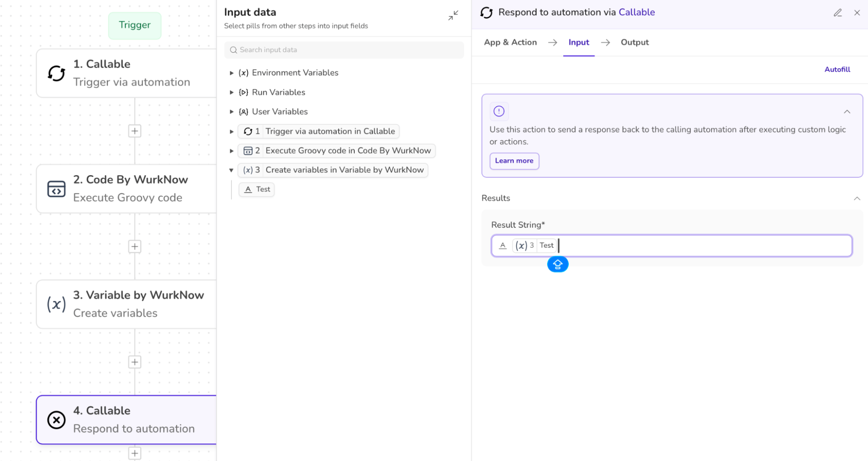
Task: Select the Code By WurkNow step icon
Action: (x=56, y=189)
